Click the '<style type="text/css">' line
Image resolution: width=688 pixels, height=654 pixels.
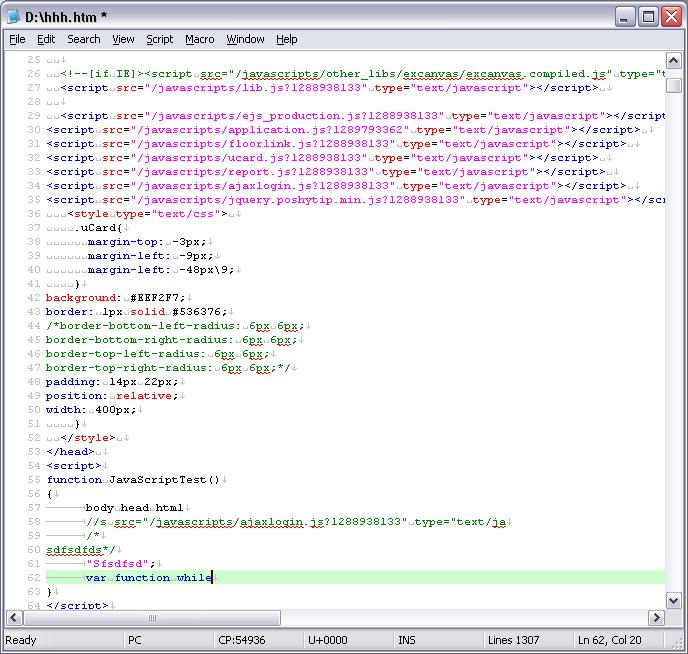(148, 214)
